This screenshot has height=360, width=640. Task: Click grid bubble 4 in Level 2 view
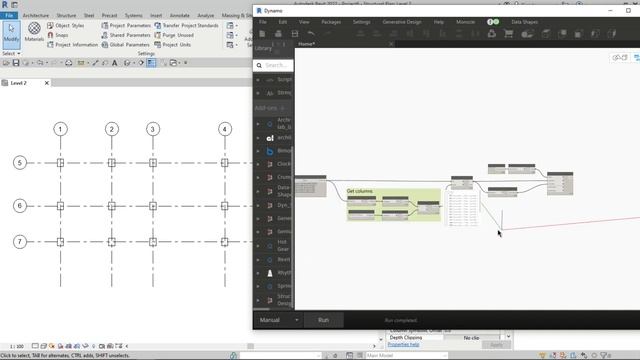click(224, 129)
